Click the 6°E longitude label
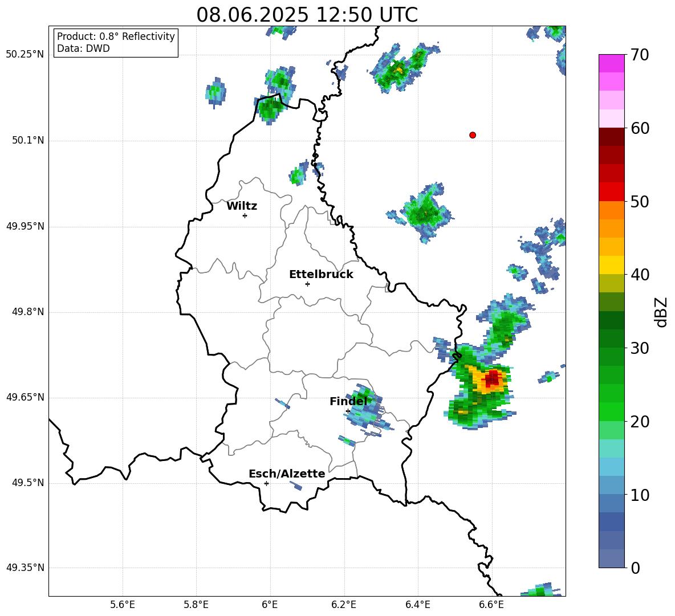The height and width of the screenshot is (616, 675). [x=270, y=605]
